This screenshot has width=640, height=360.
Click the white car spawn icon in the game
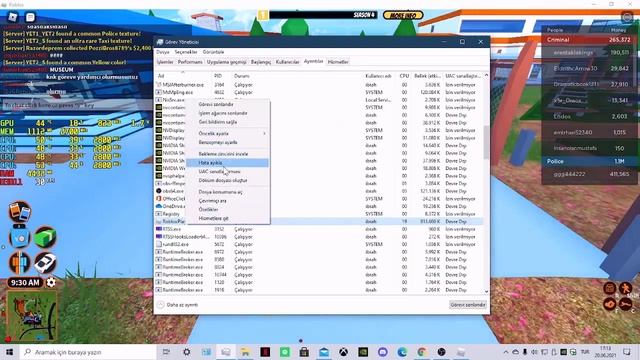pos(45,262)
